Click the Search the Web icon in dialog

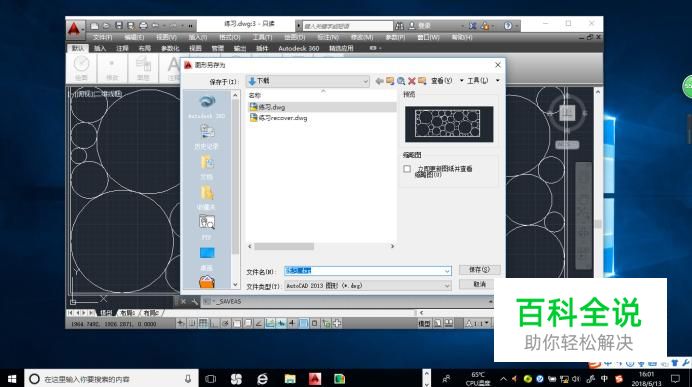click(401, 81)
